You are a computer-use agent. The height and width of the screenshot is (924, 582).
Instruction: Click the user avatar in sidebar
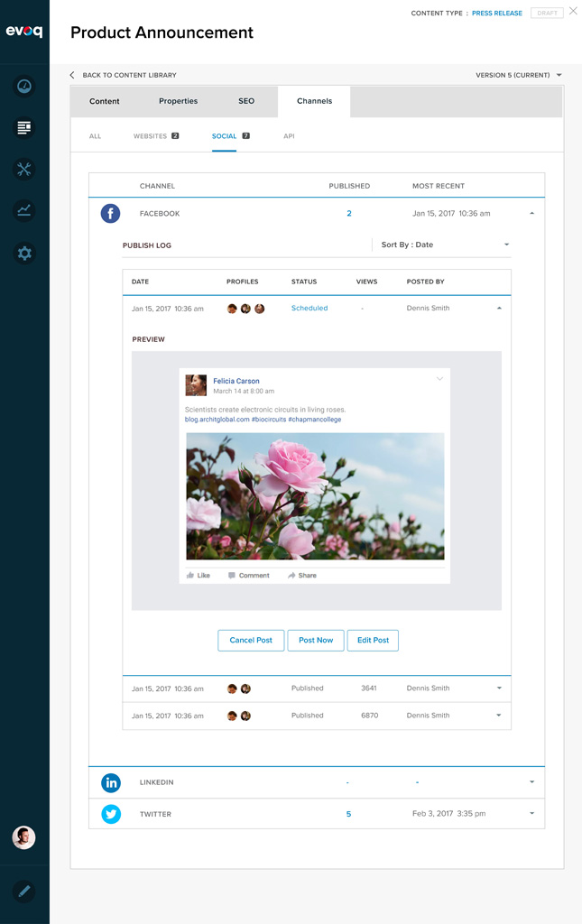click(24, 837)
